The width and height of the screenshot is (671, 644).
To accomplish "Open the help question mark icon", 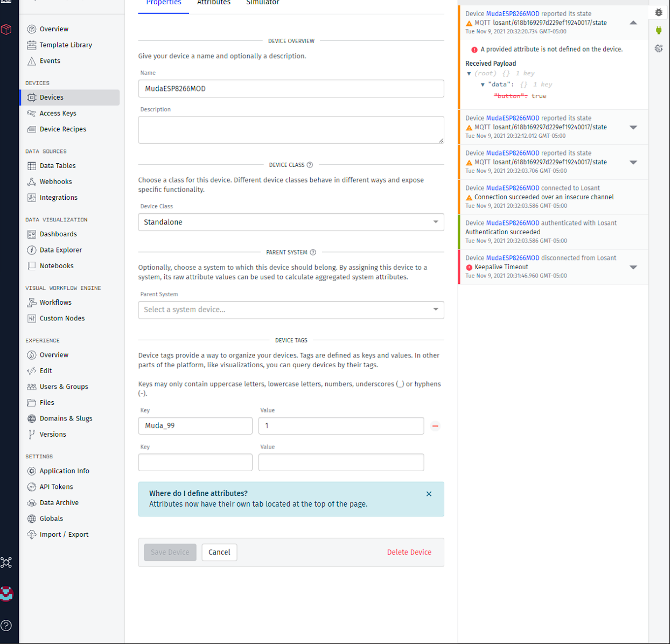I will pyautogui.click(x=6, y=625).
